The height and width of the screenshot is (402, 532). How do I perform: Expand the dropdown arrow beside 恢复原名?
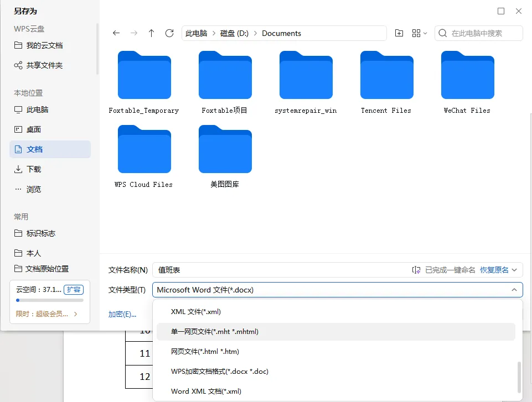515,270
